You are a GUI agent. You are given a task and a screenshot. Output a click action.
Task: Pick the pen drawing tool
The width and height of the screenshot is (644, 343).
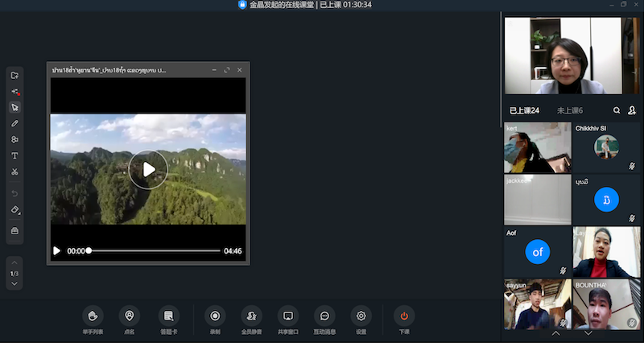14,123
